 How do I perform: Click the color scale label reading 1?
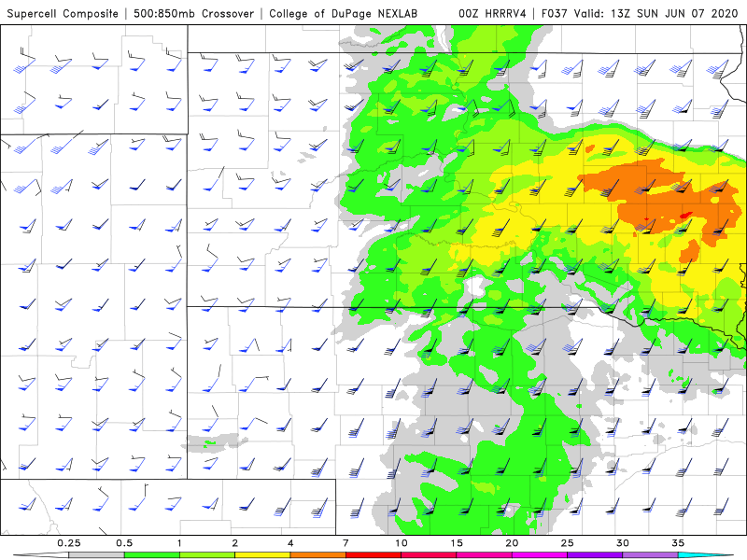tap(179, 543)
